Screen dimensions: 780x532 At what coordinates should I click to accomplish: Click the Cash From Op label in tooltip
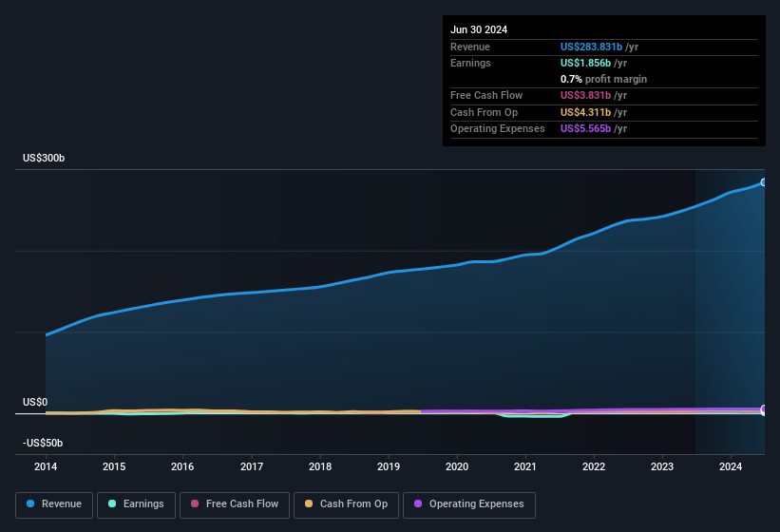coord(484,112)
